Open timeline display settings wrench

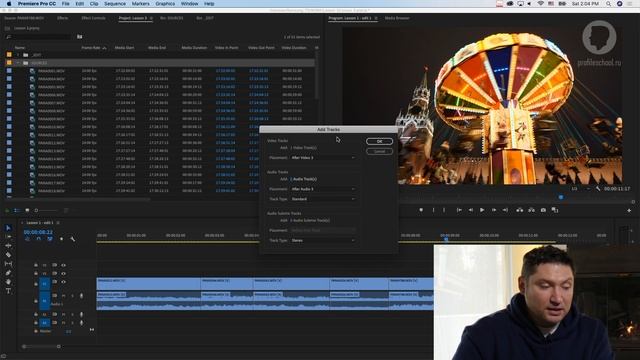click(x=73, y=239)
